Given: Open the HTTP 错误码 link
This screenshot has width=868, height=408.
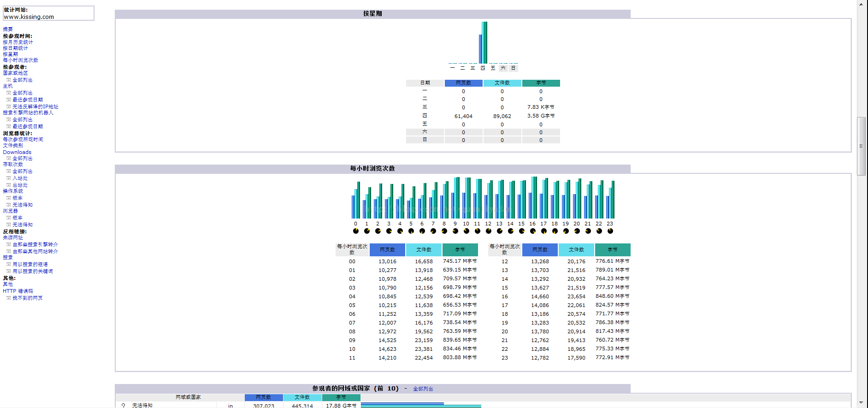Looking at the screenshot, I should pos(18,291).
